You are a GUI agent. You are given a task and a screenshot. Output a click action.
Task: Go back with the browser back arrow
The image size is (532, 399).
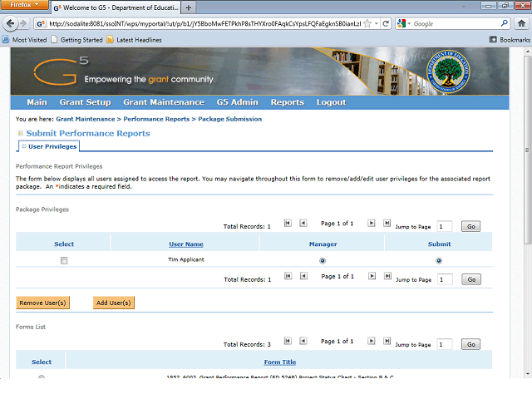click(x=10, y=23)
